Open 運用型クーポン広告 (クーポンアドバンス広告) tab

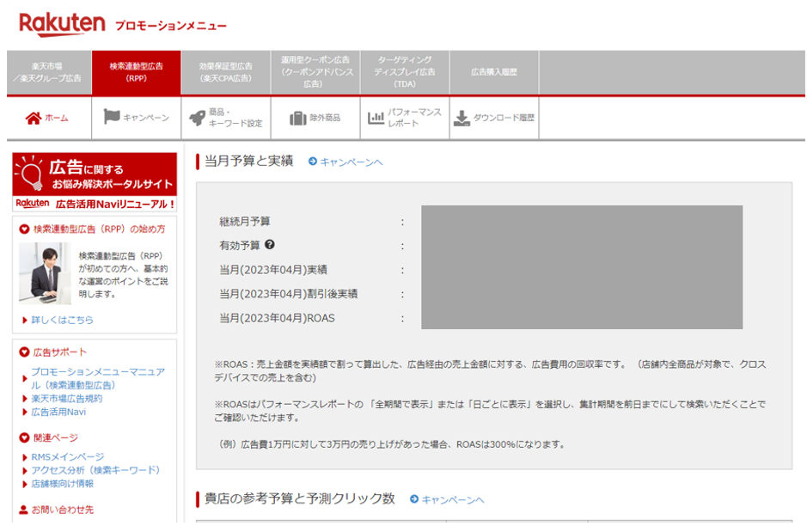click(x=315, y=72)
